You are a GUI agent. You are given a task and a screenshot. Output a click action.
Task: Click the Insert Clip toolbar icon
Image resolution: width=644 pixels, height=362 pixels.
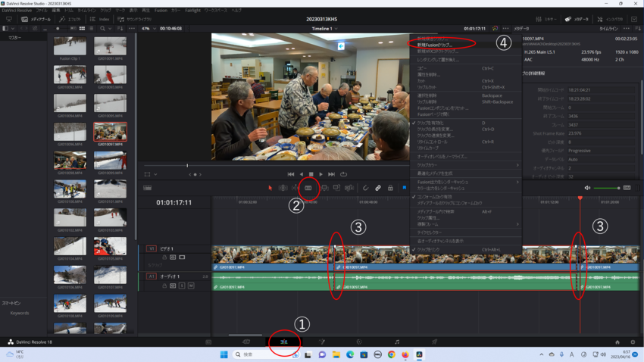[x=324, y=188]
